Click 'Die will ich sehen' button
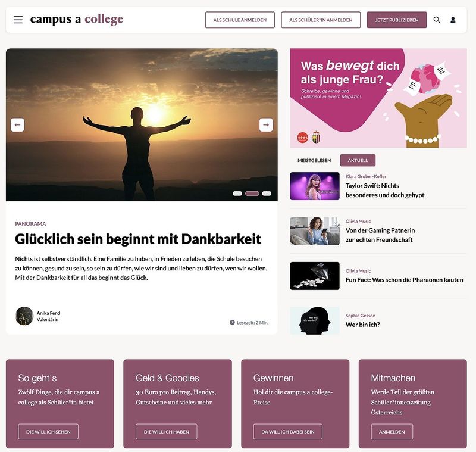The image size is (476, 452). (x=48, y=432)
